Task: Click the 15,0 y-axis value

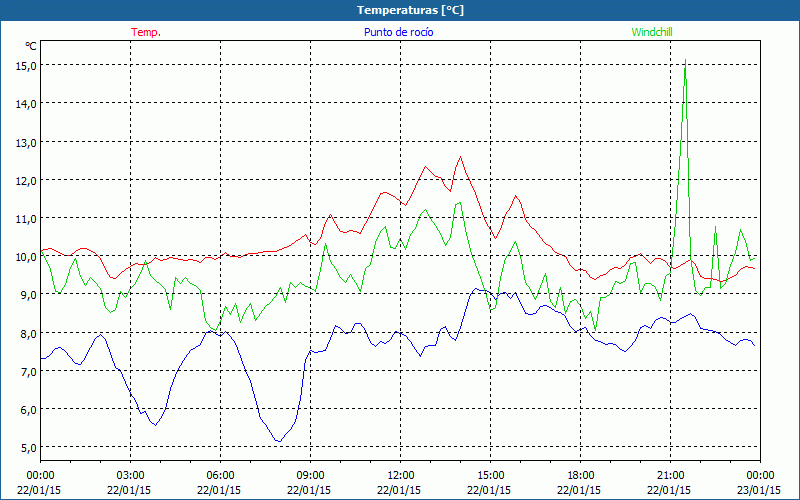Action: point(26,66)
